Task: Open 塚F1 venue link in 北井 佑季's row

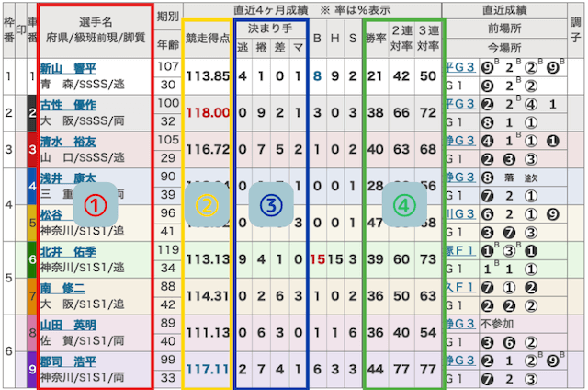Action: [x=460, y=251]
